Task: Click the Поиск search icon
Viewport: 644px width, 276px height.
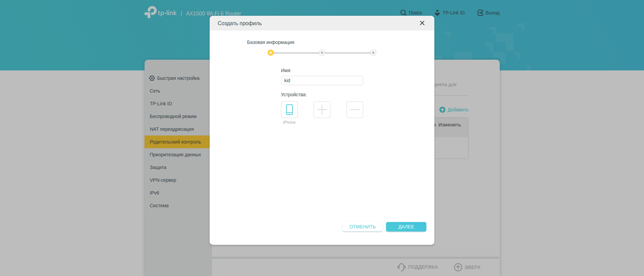Action: (x=403, y=13)
